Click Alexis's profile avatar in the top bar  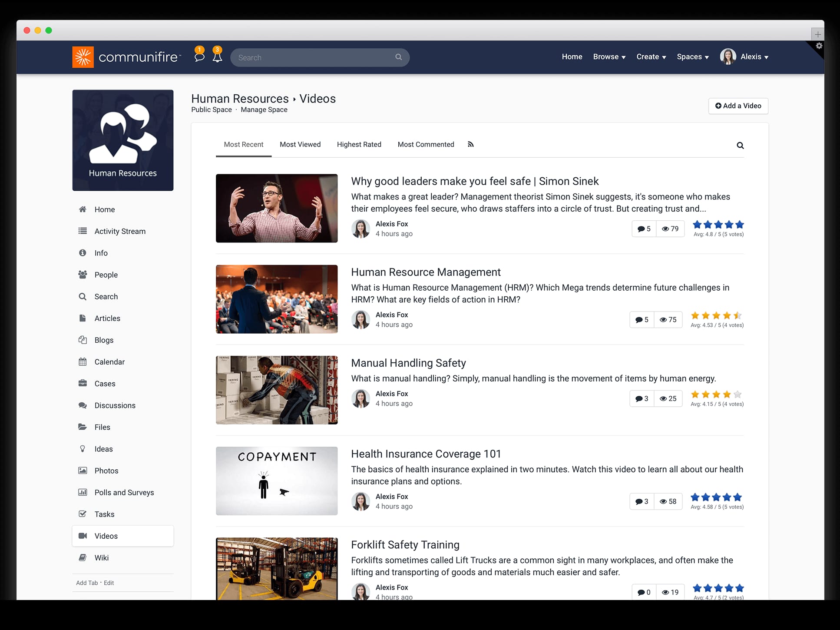(x=728, y=56)
